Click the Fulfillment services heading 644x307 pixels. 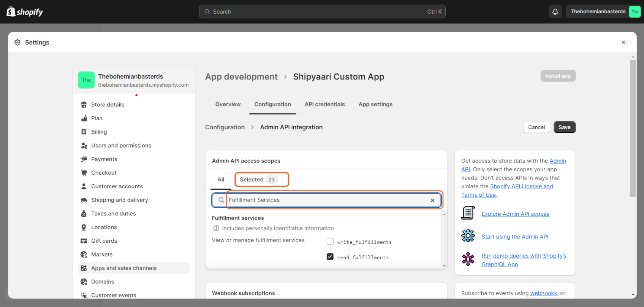click(238, 218)
